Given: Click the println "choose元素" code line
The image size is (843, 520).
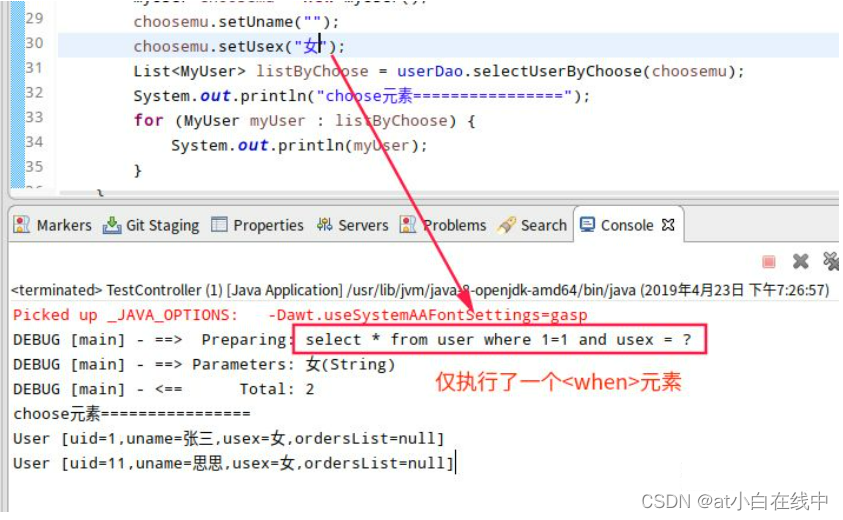Looking at the screenshot, I should (x=362, y=96).
